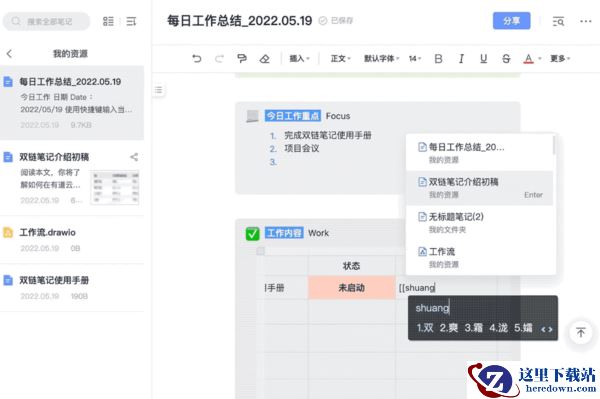The width and height of the screenshot is (600, 399).
Task: Click the undo arrow icon
Action: point(197,59)
